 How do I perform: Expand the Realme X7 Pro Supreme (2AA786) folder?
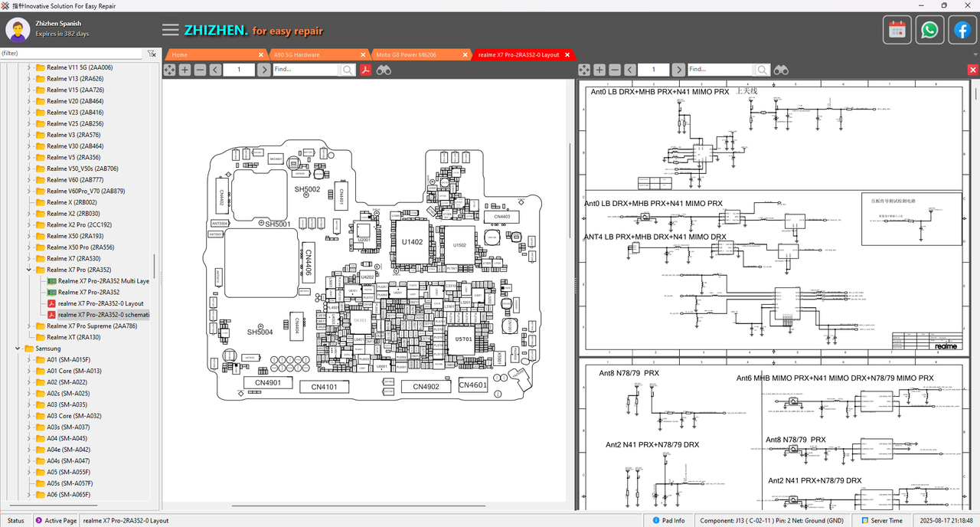tap(30, 326)
